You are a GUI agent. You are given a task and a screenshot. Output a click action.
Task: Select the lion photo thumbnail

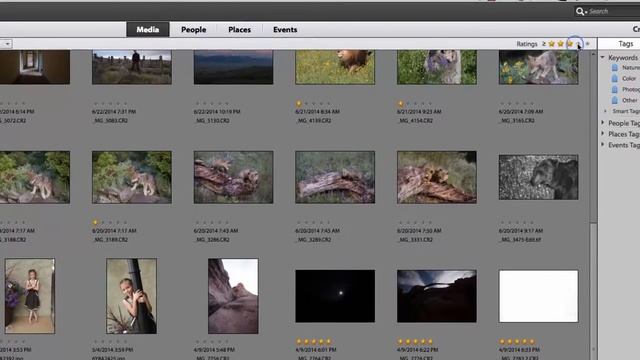pos(335,67)
